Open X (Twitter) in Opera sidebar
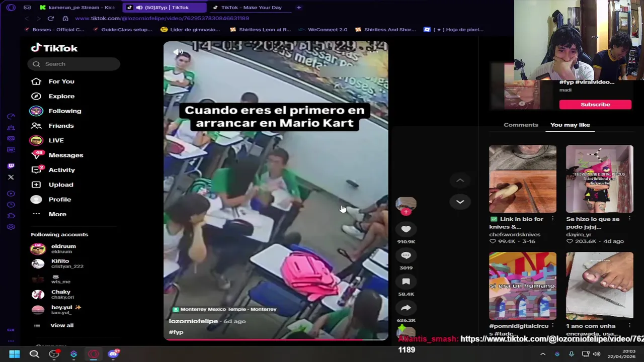This screenshot has width=644, height=362. pyautogui.click(x=11, y=177)
